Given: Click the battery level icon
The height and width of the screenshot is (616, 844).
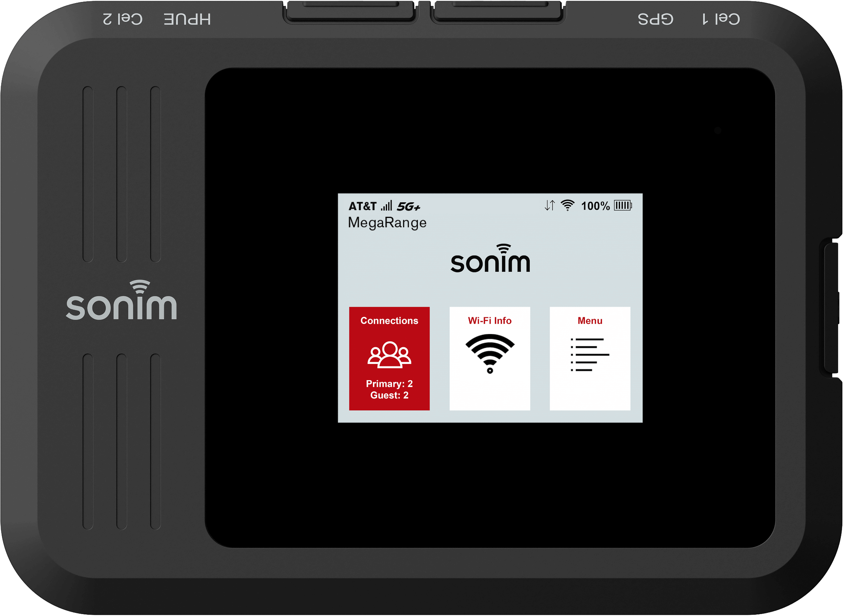Looking at the screenshot, I should (623, 206).
